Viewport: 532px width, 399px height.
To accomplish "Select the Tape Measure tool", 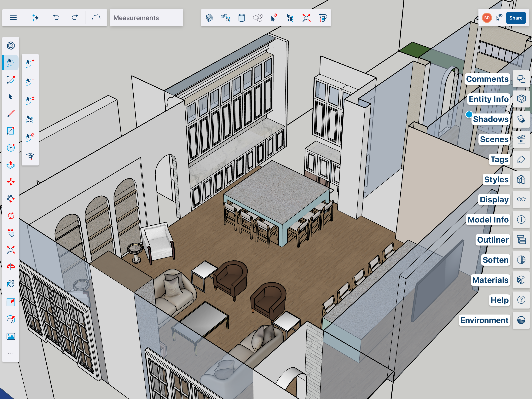I will [x=11, y=199].
